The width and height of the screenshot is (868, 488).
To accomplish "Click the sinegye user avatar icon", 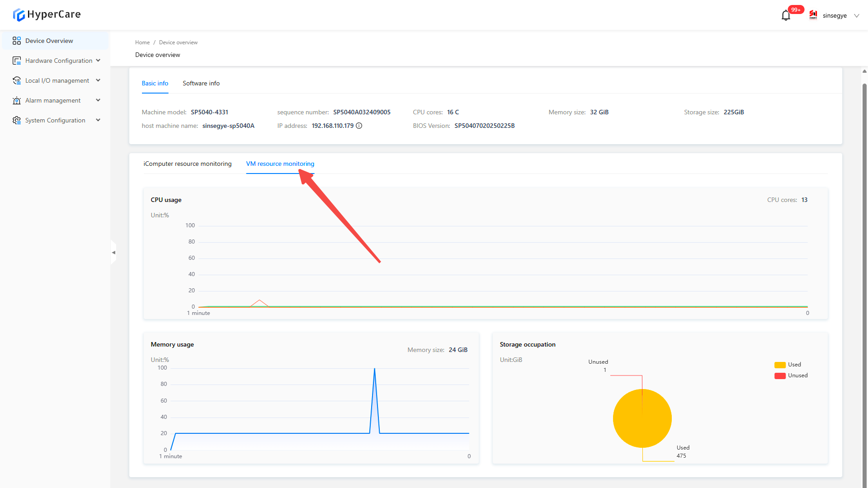I will (813, 15).
